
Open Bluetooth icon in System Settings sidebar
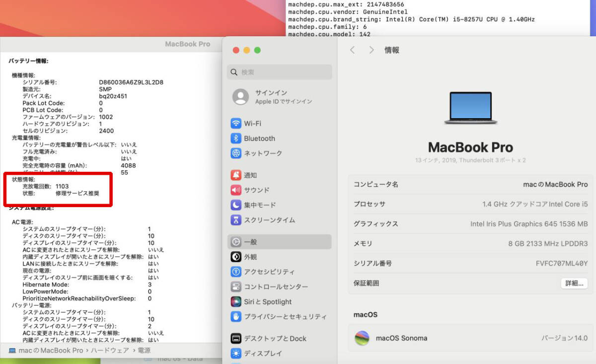tap(236, 138)
